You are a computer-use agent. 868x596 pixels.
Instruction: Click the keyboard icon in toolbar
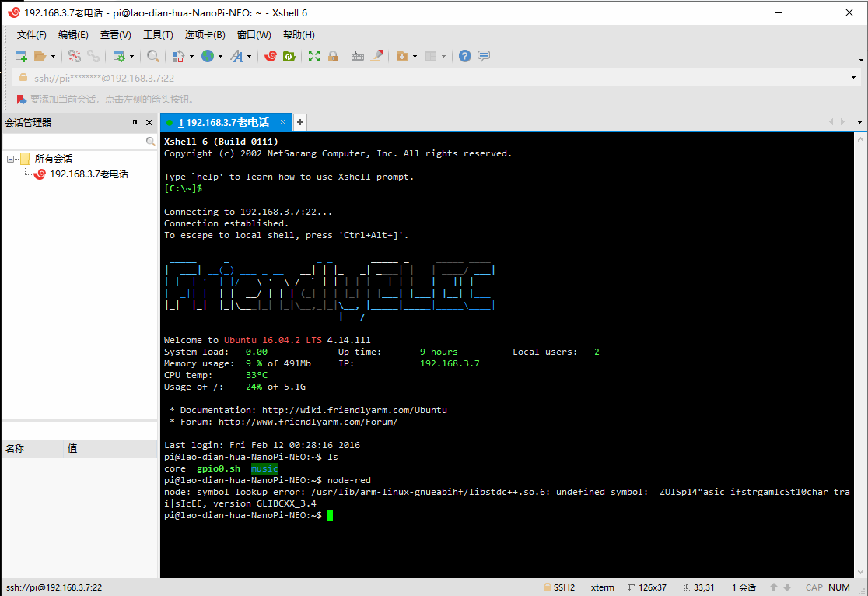tap(358, 56)
